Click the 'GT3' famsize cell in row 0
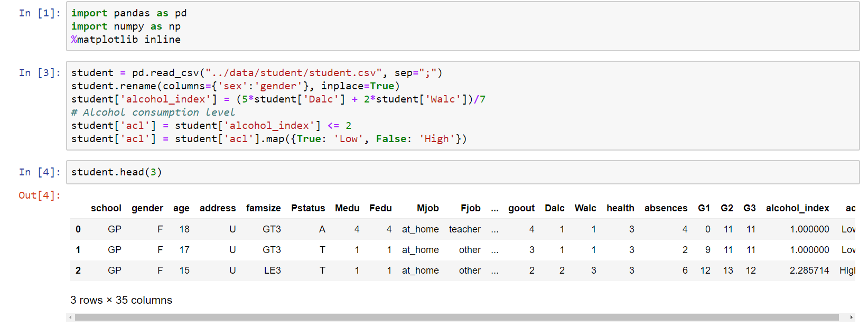 pos(272,229)
